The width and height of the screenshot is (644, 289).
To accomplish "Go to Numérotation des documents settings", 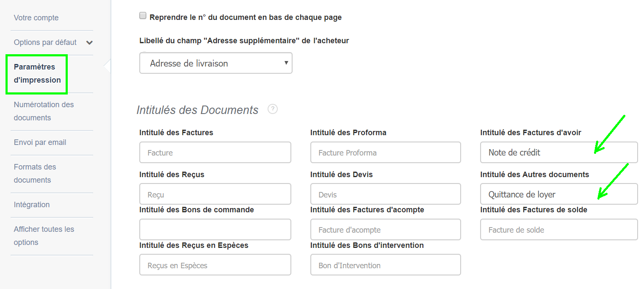I will coord(44,111).
